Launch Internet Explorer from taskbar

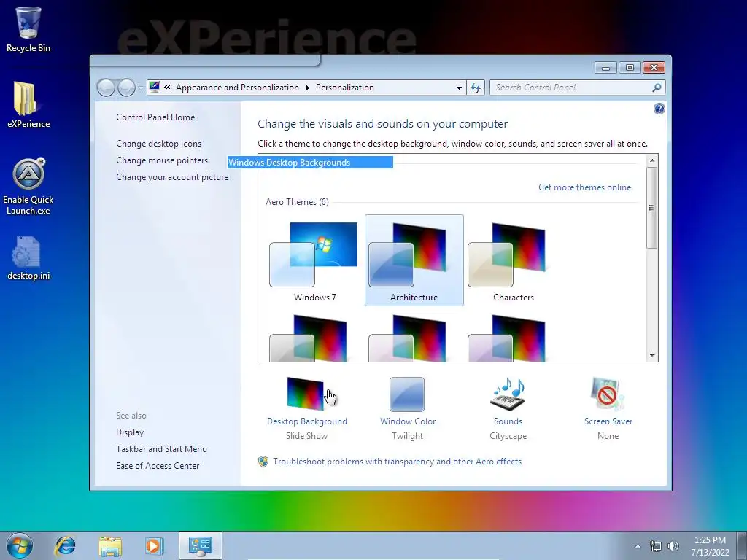(65, 545)
